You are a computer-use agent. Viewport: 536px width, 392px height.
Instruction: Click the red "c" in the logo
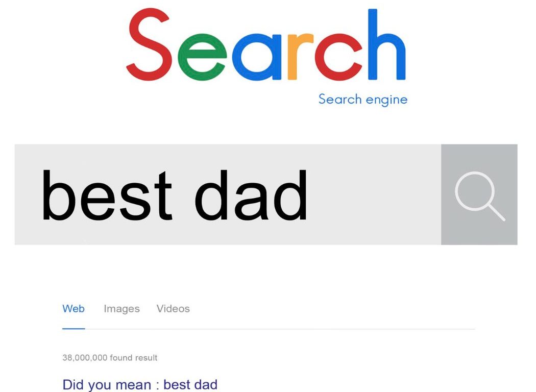(335, 58)
